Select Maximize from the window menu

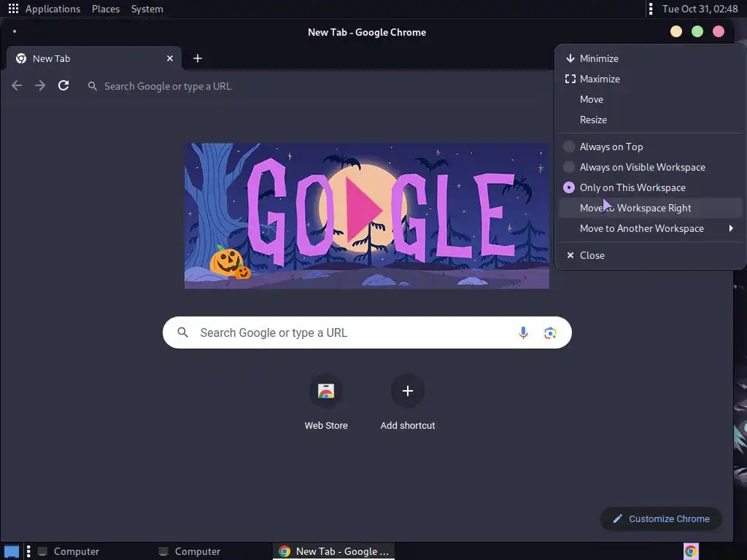click(650, 79)
